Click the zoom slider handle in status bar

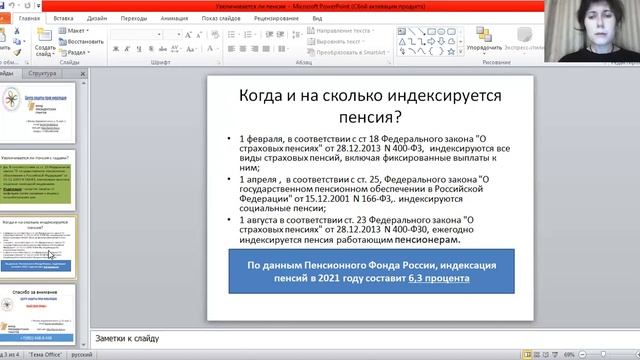tap(603, 354)
